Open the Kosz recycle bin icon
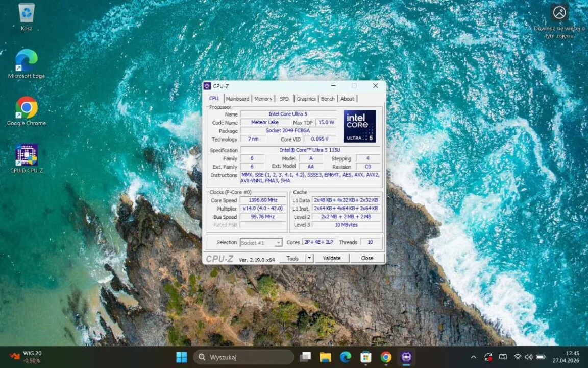Screen dimensions: 588x368 point(27,13)
